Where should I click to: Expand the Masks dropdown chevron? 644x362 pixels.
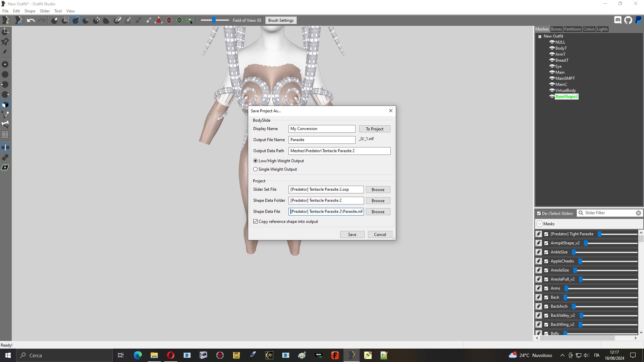click(539, 224)
